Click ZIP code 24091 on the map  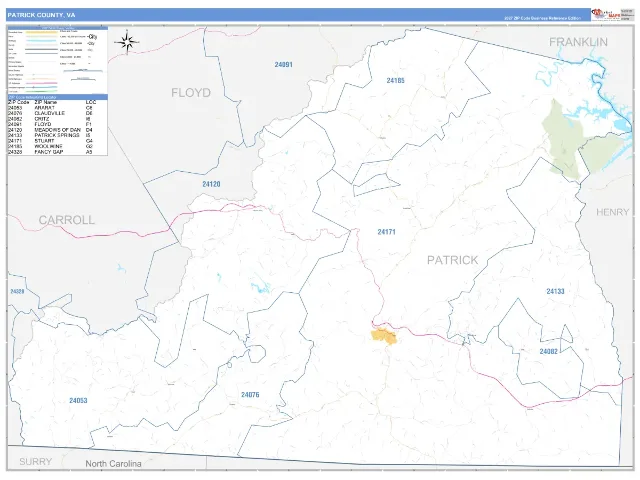pos(283,64)
